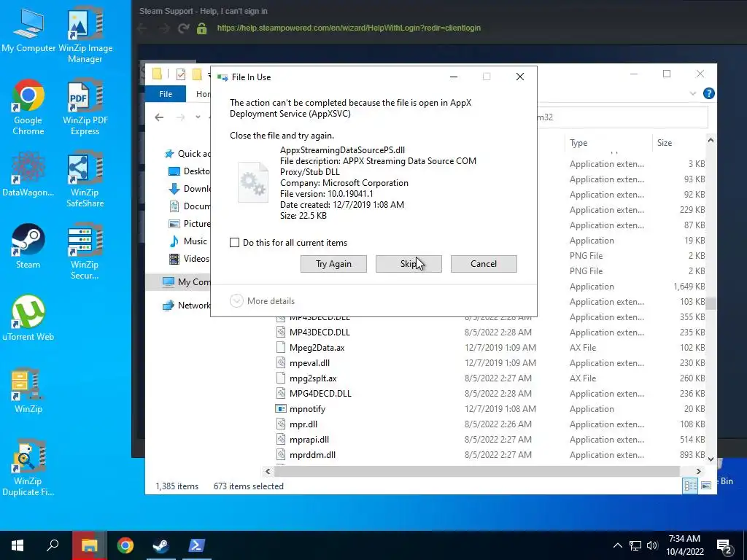Select Pictures in navigation pane
Screen dimensions: 747x560
(189, 223)
